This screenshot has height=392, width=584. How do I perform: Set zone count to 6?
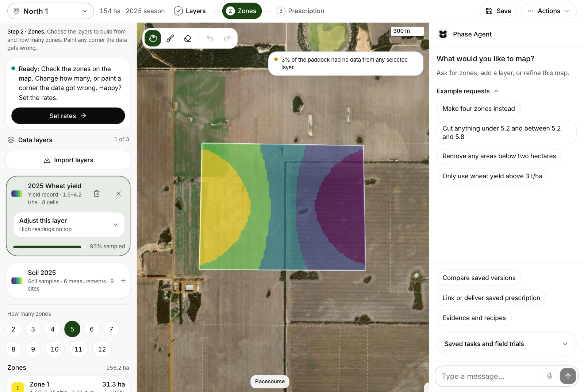tap(92, 329)
